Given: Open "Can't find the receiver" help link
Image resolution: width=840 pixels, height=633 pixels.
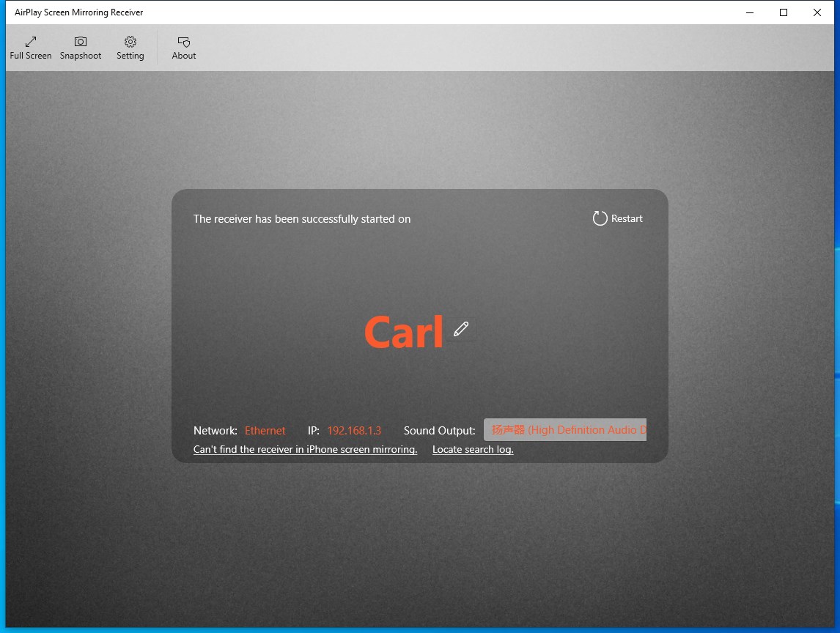Looking at the screenshot, I should pyautogui.click(x=306, y=449).
